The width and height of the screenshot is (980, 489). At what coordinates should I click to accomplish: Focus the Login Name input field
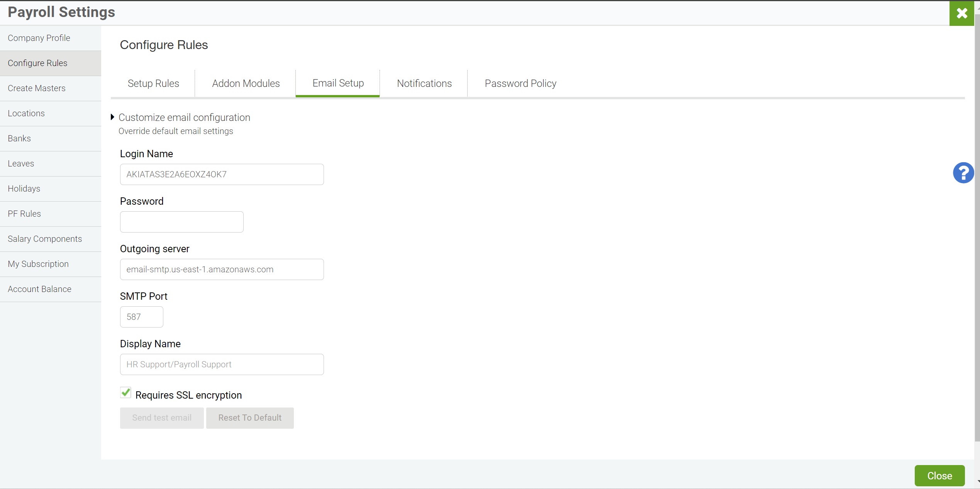(222, 175)
